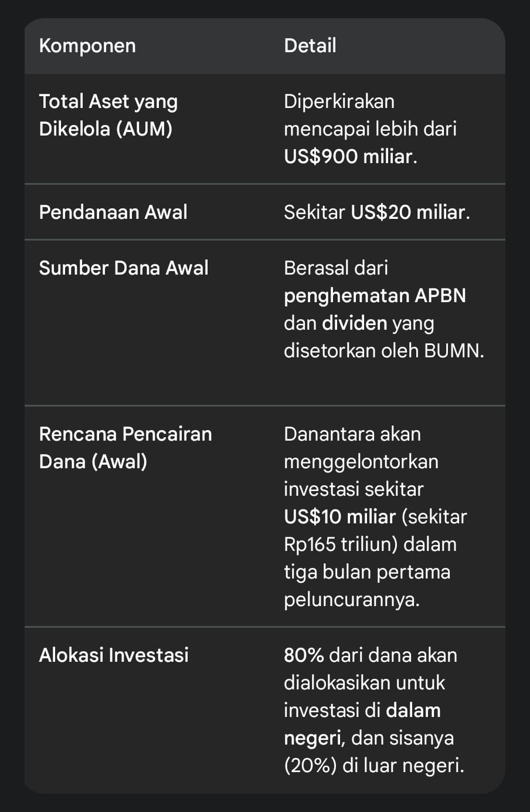Tap the bold word negeri before the comma
Viewport: 530px width, 812px height.
(x=312, y=737)
